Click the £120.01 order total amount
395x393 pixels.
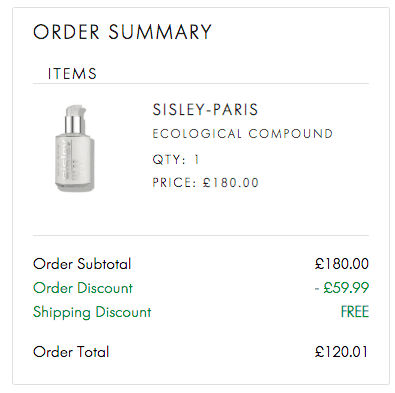point(341,352)
